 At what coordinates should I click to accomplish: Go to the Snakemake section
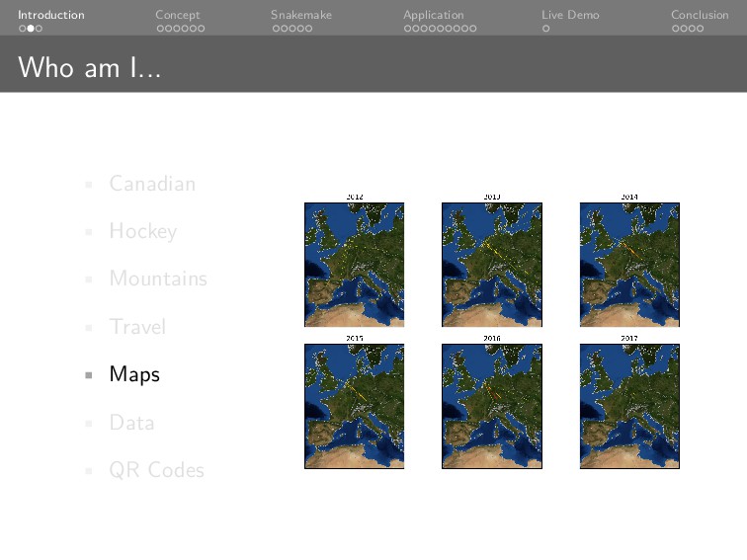(301, 15)
